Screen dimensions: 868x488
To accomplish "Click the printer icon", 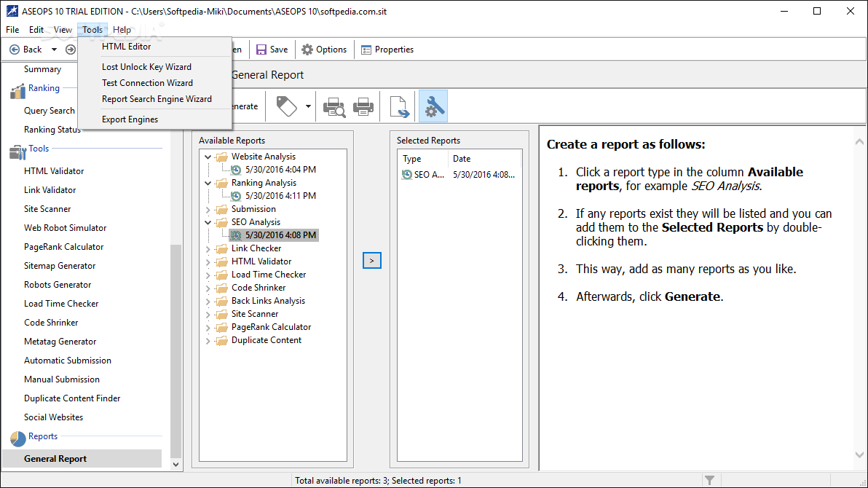I will (x=363, y=106).
